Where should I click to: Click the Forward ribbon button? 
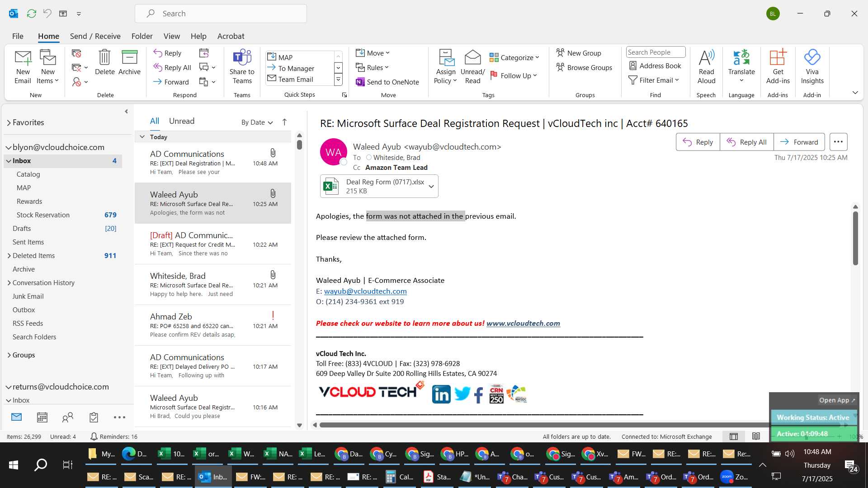(171, 82)
